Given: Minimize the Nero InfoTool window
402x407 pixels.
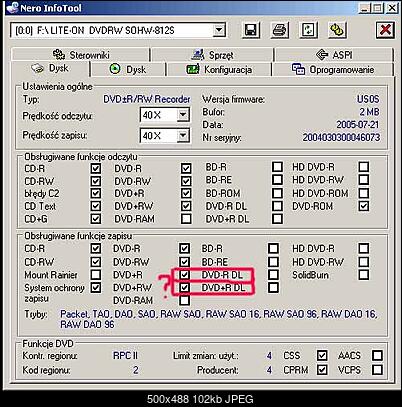Looking at the screenshot, I should 365,8.
